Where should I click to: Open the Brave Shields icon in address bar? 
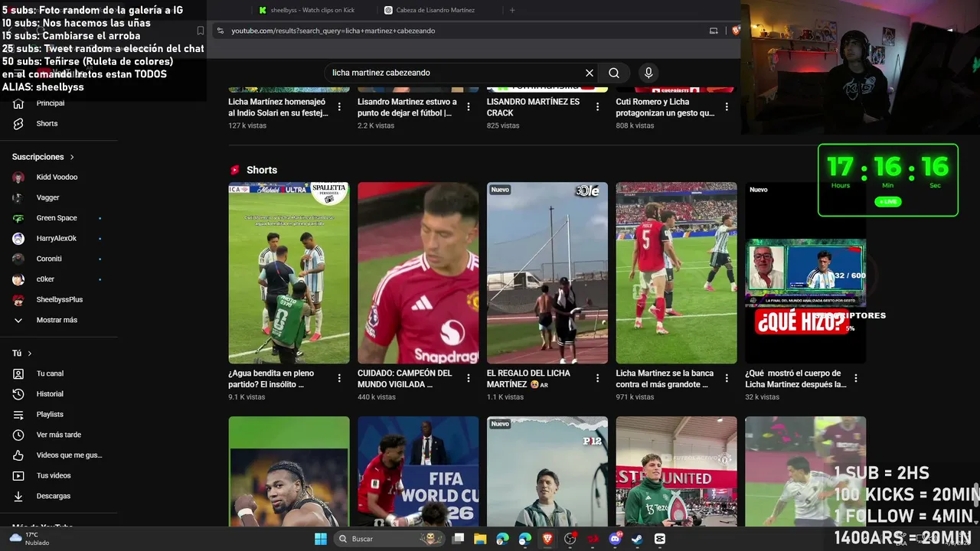(x=736, y=31)
